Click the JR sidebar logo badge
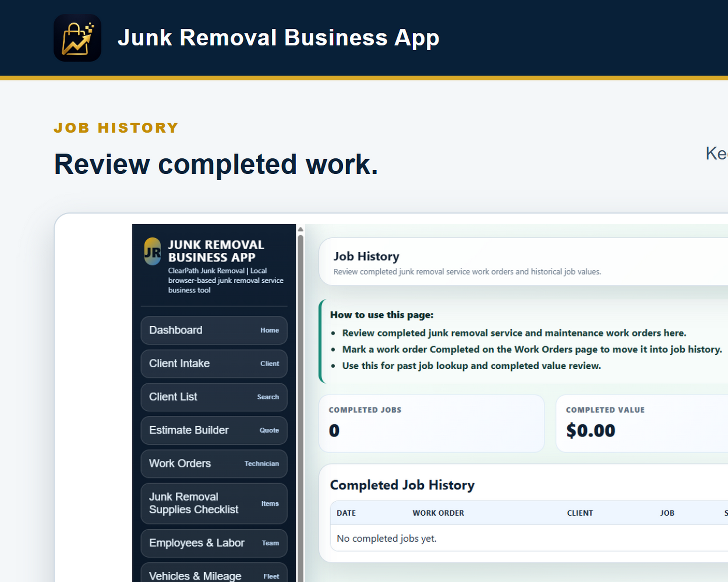The width and height of the screenshot is (728, 582). click(x=153, y=251)
